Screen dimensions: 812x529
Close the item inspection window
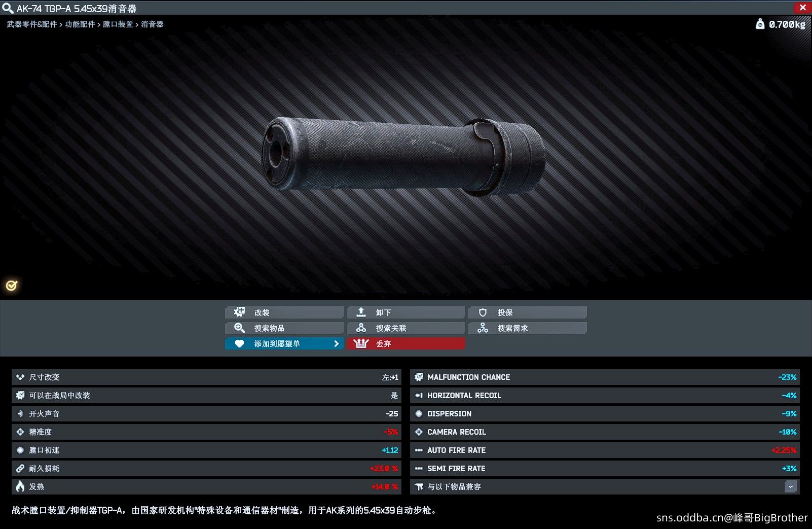pos(802,8)
